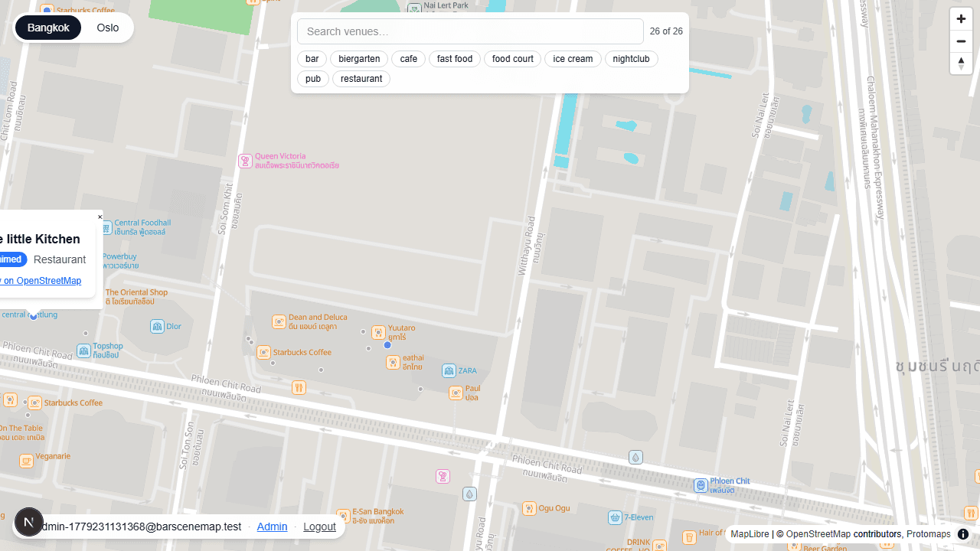Click the Veganarie cafe icon

(26, 461)
